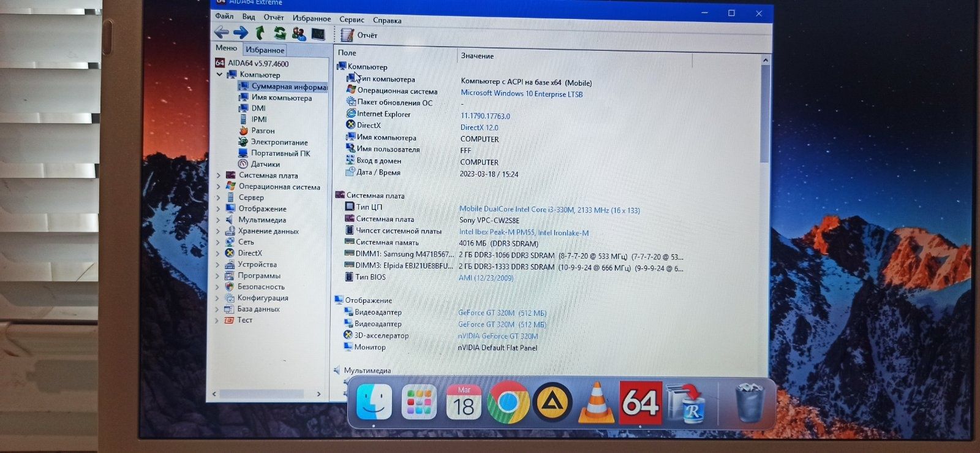
Task: Open the Электропитание tree item
Action: click(273, 142)
